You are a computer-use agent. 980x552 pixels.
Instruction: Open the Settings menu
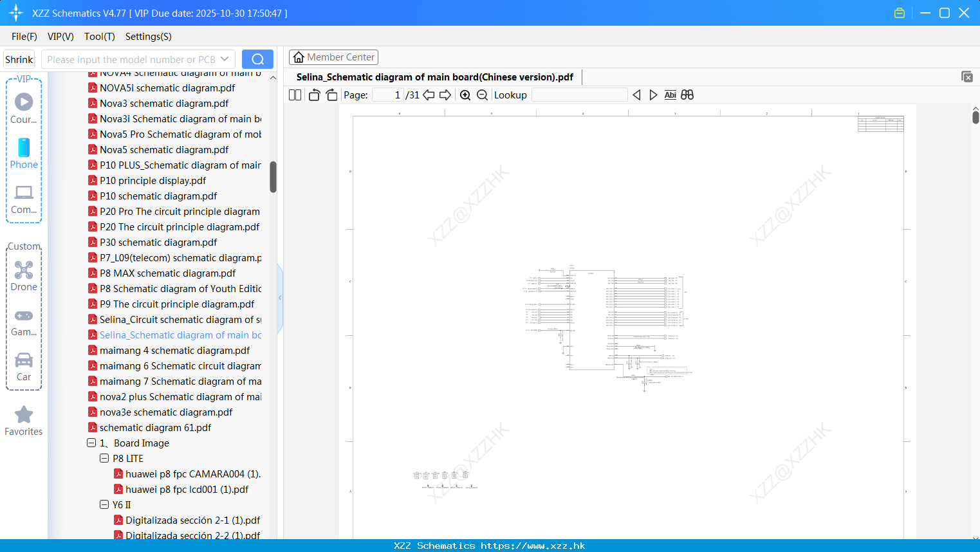click(x=149, y=36)
